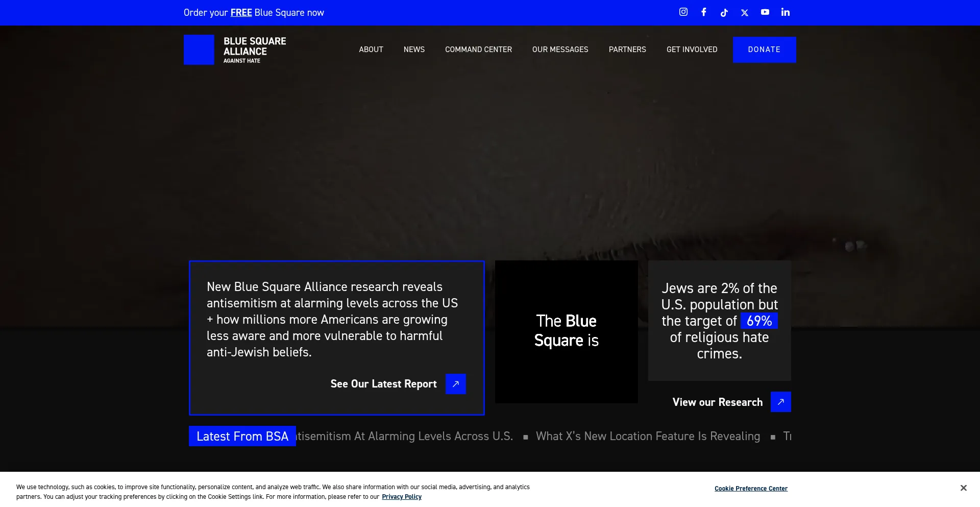Open the LinkedIn social icon
The height and width of the screenshot is (507, 980).
[x=785, y=12]
